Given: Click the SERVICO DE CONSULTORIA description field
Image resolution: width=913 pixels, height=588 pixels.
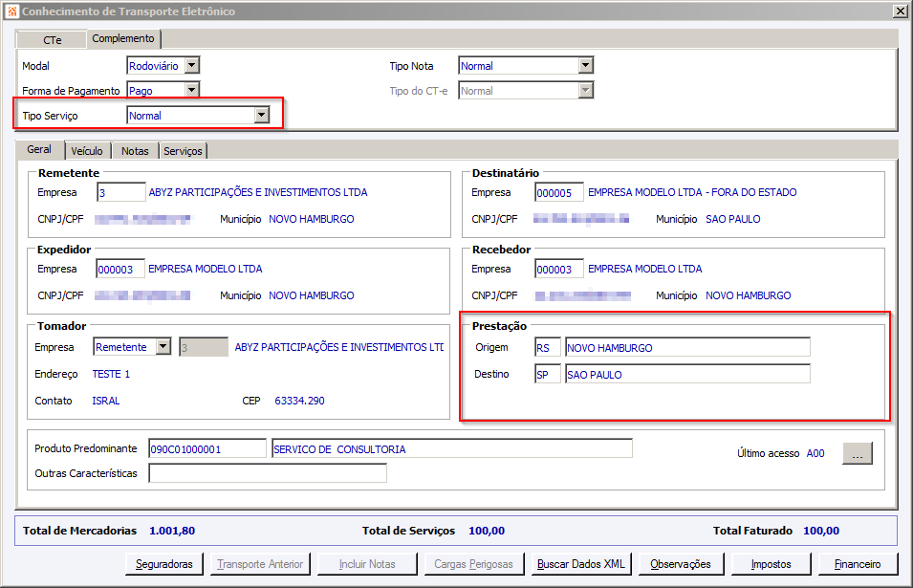Looking at the screenshot, I should (452, 448).
